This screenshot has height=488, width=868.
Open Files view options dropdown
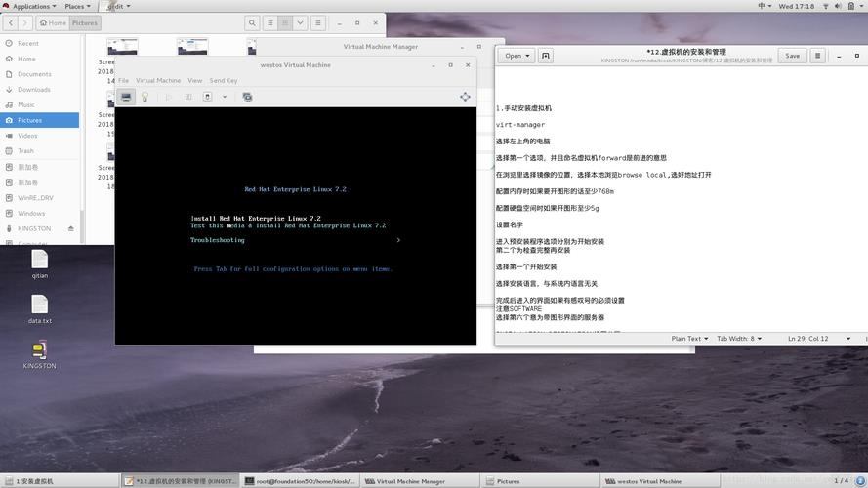(300, 22)
